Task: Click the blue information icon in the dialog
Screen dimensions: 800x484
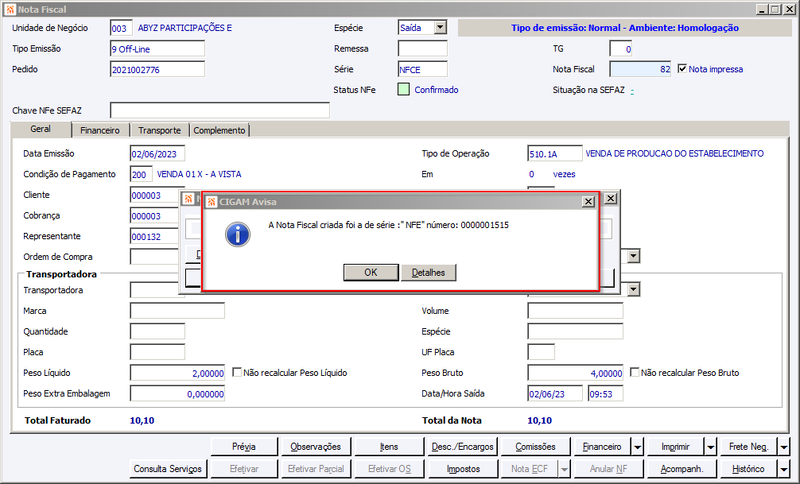Action: coord(238,235)
